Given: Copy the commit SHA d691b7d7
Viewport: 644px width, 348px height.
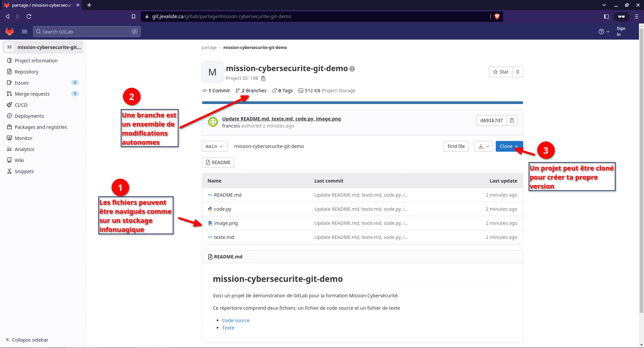Looking at the screenshot, I should [x=512, y=120].
